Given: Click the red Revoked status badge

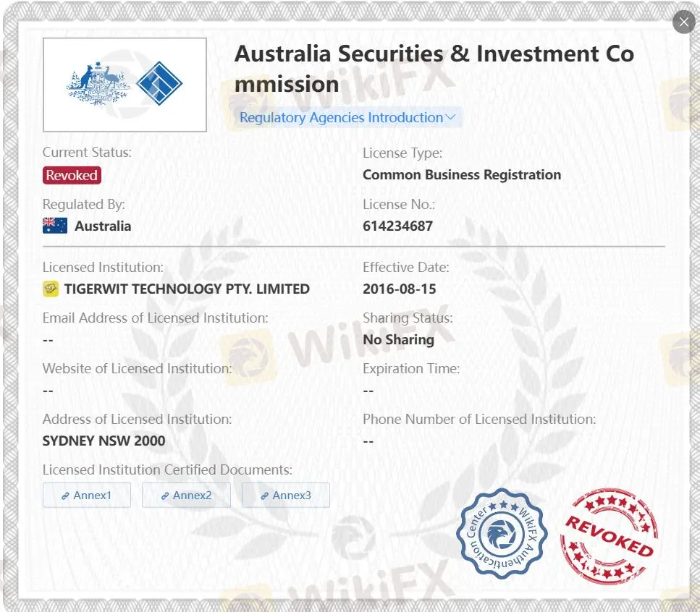Looking at the screenshot, I should [72, 175].
